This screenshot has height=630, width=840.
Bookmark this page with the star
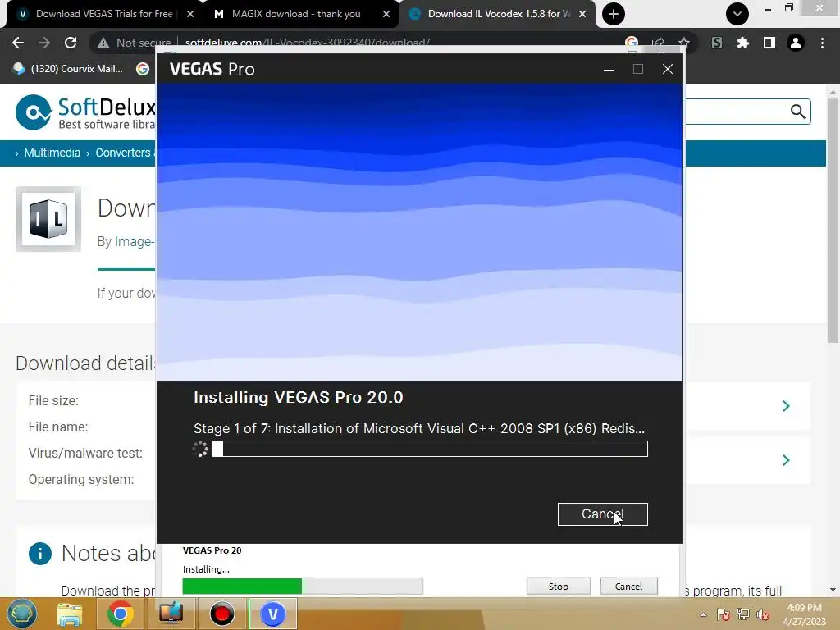click(684, 43)
